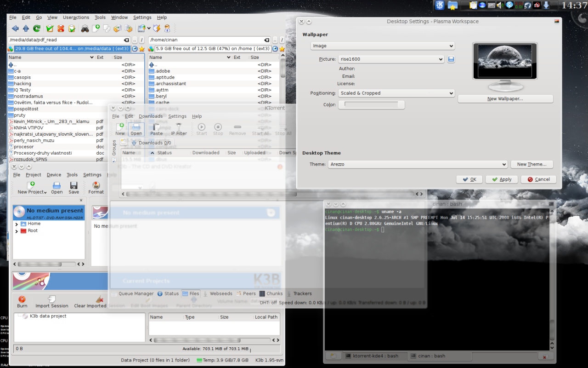Click the user figure icon in Krusader toolbar
Image resolution: width=588 pixels, height=368 pixels.
tap(167, 29)
